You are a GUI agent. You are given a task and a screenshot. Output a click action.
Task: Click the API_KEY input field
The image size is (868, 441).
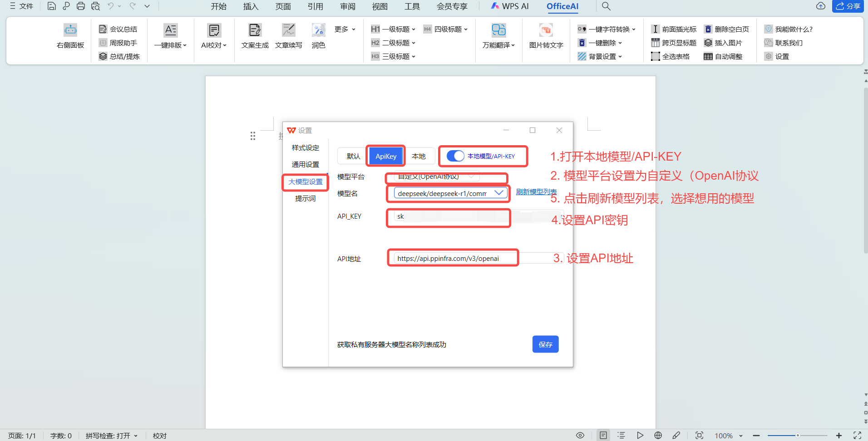tap(478, 216)
